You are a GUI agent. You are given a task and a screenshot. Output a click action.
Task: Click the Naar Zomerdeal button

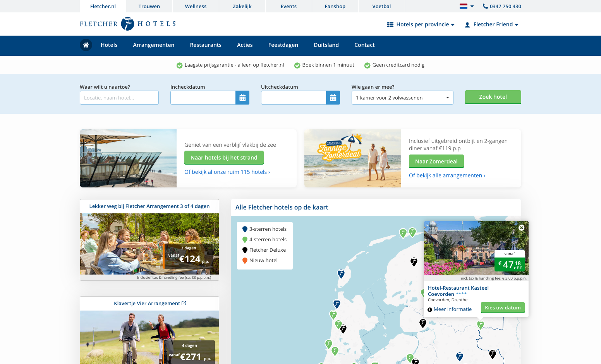coord(436,161)
